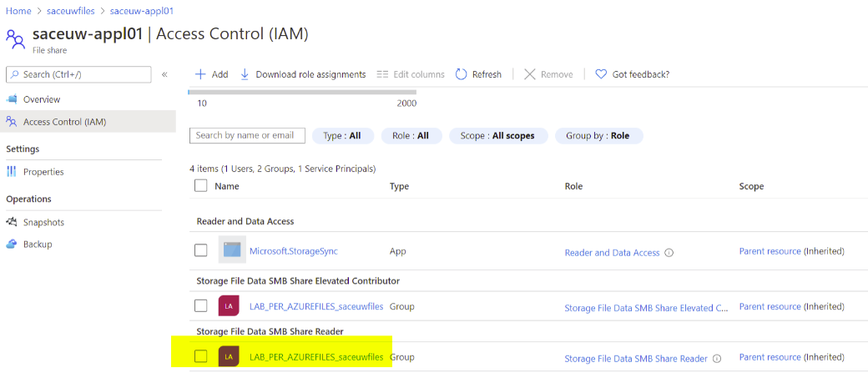This screenshot has height=383, width=868.
Task: Click the X icon beside Remove
Action: [530, 74]
